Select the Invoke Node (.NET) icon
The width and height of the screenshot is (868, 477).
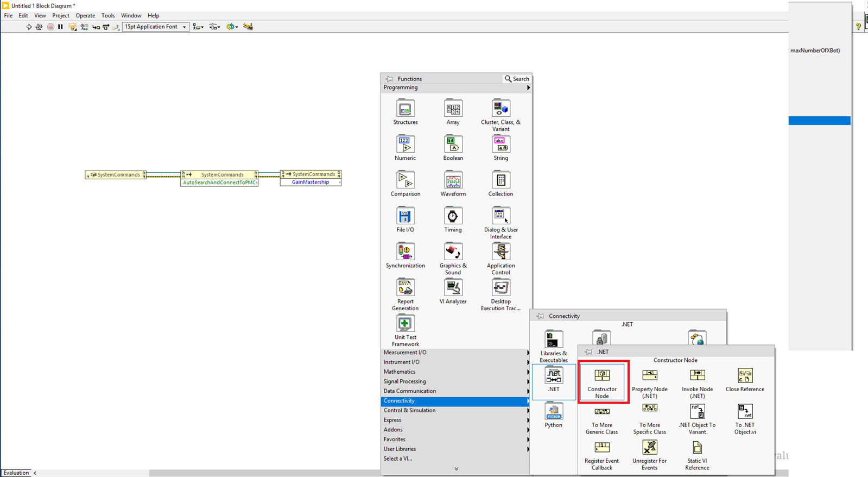pyautogui.click(x=697, y=381)
